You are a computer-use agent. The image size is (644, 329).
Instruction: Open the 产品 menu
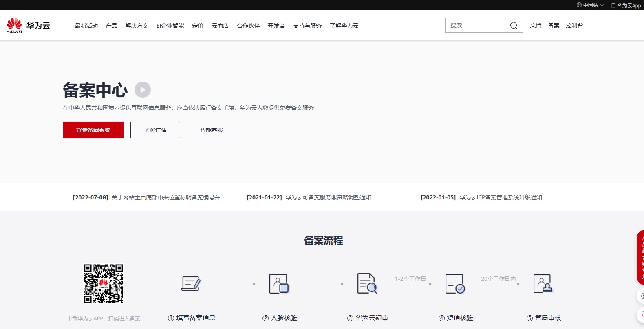[x=112, y=26]
